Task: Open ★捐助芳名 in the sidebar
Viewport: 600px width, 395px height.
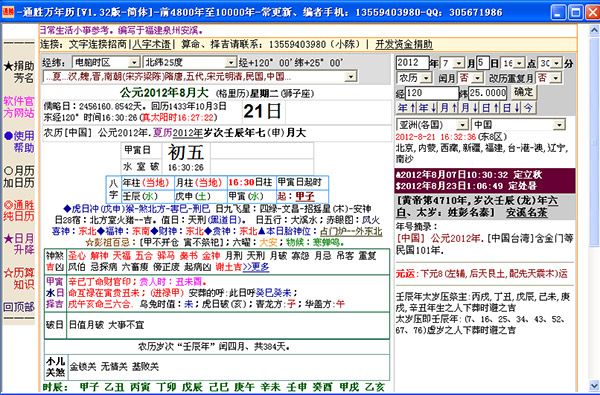Action: pos(19,72)
